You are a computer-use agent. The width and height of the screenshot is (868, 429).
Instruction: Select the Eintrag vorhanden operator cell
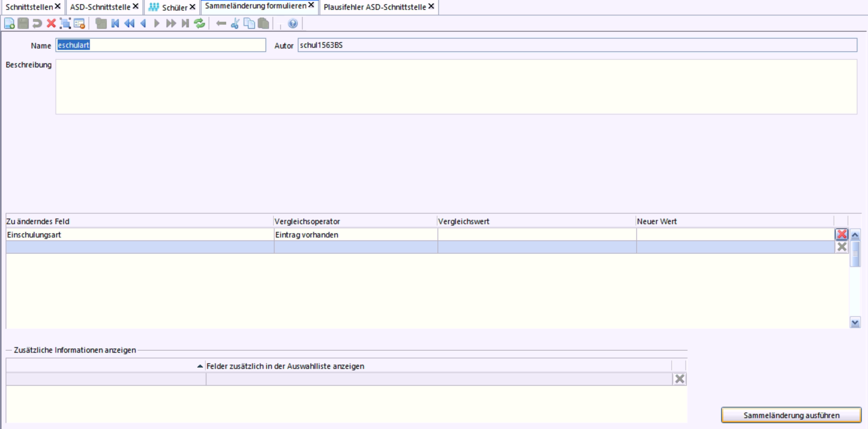[356, 235]
